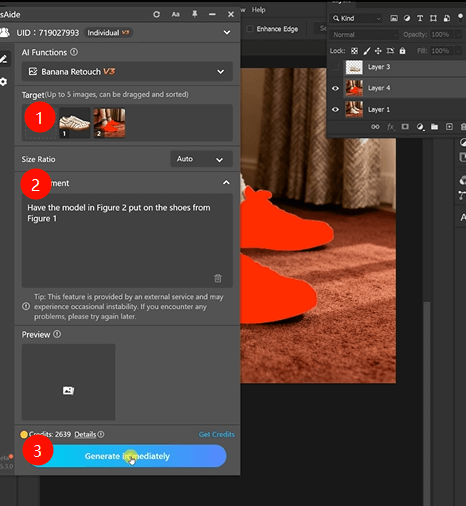Lock position with the move icon
This screenshot has height=506, width=466.
tap(378, 51)
